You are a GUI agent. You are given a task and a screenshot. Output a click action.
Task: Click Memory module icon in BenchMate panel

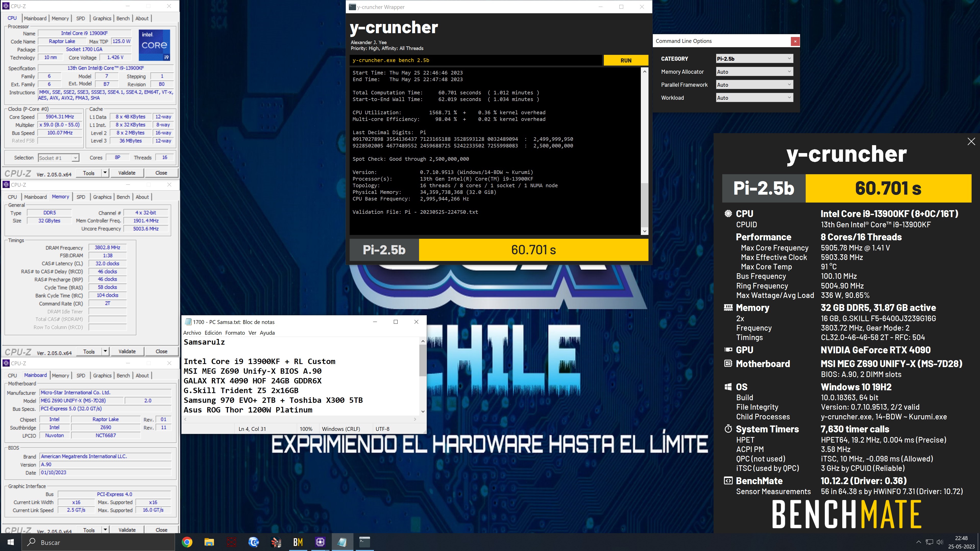728,307
